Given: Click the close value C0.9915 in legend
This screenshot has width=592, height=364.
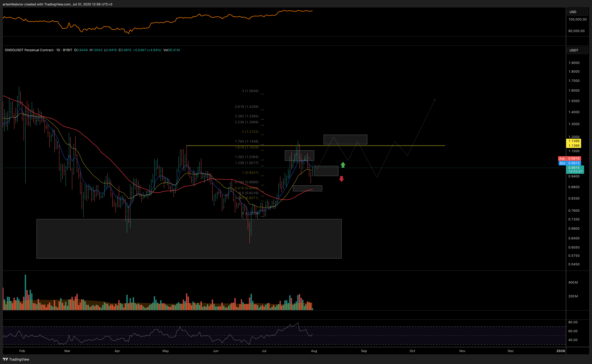Looking at the screenshot, I should [125, 50].
